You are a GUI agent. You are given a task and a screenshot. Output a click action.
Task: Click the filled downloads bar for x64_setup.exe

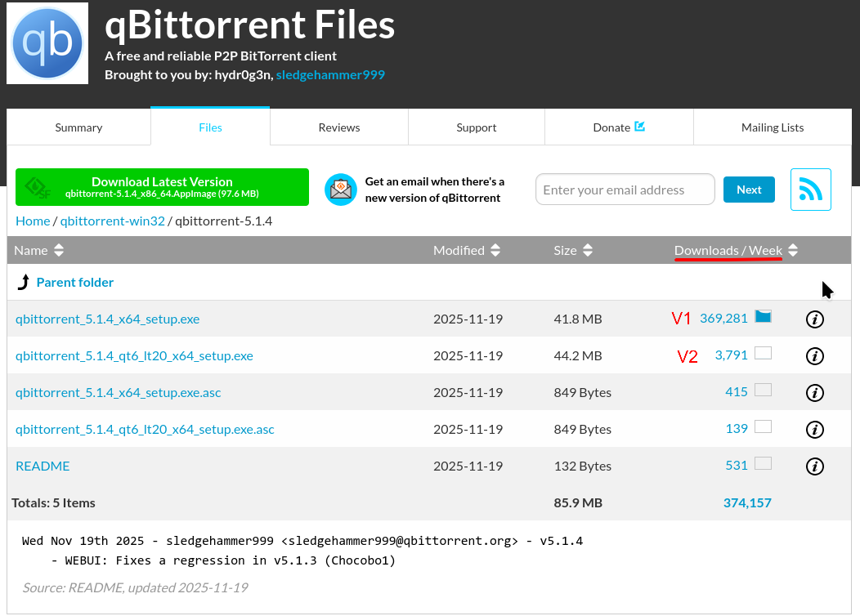pyautogui.click(x=763, y=316)
